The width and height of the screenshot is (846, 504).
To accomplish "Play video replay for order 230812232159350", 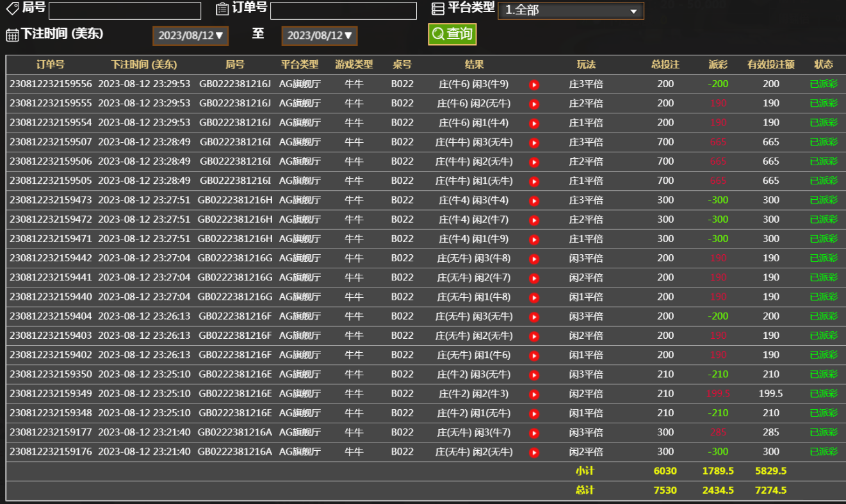I will (x=534, y=375).
